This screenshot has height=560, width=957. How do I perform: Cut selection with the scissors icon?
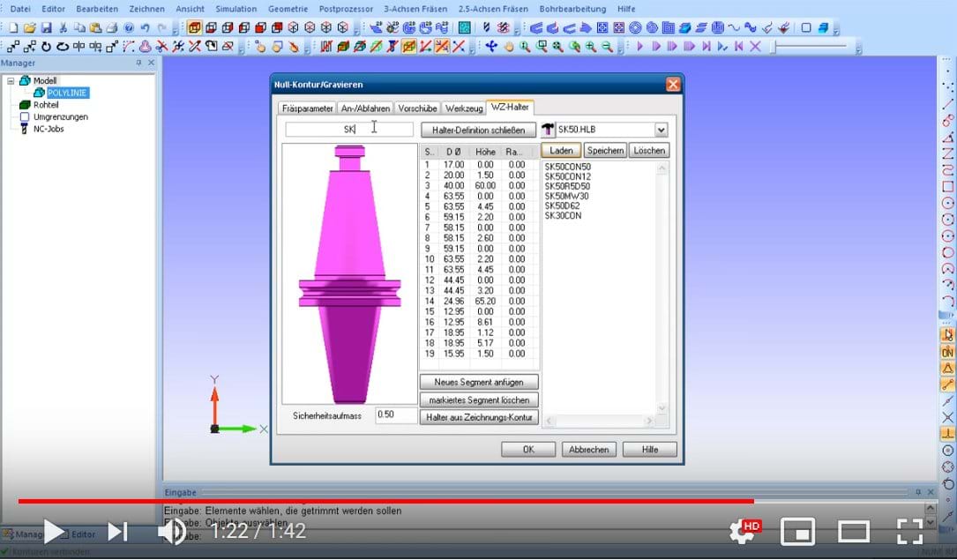point(63,28)
